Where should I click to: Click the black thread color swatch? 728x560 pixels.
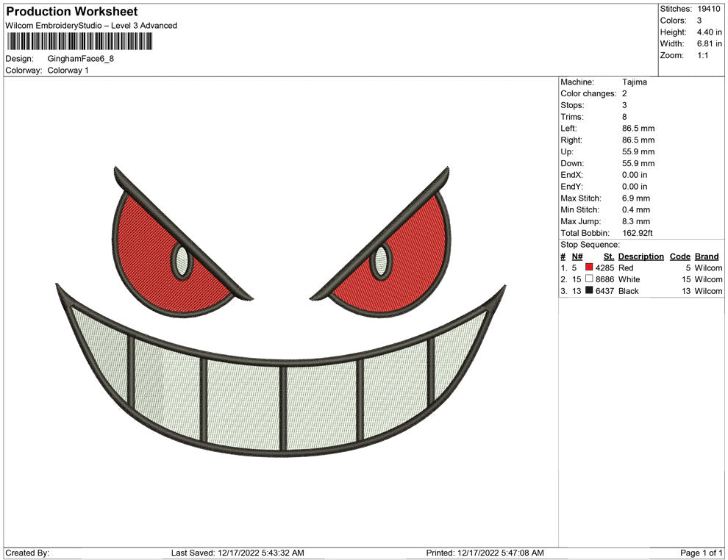click(589, 290)
